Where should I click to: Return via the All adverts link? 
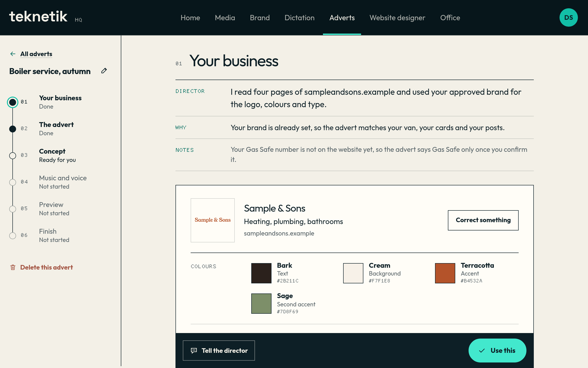click(36, 54)
